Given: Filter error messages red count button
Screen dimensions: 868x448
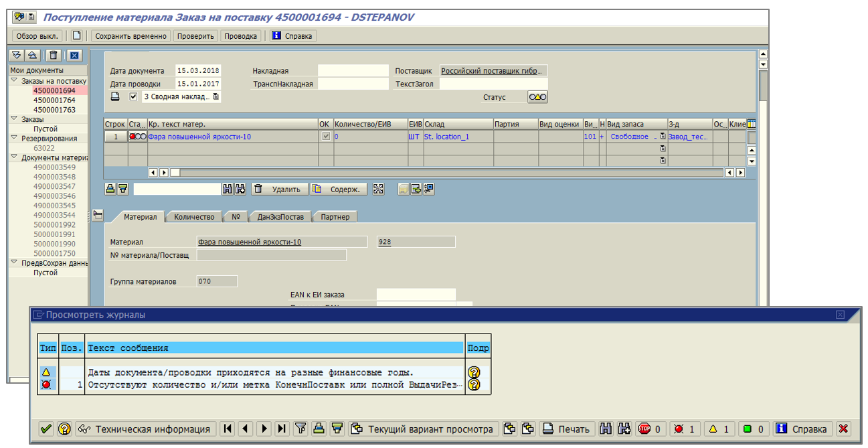Looking at the screenshot, I should pyautogui.click(x=685, y=429).
